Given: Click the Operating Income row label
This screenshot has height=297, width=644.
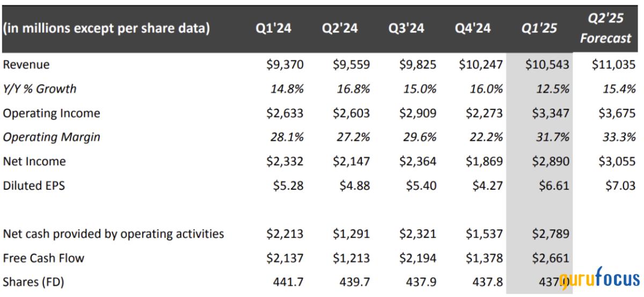Looking at the screenshot, I should coord(51,113).
